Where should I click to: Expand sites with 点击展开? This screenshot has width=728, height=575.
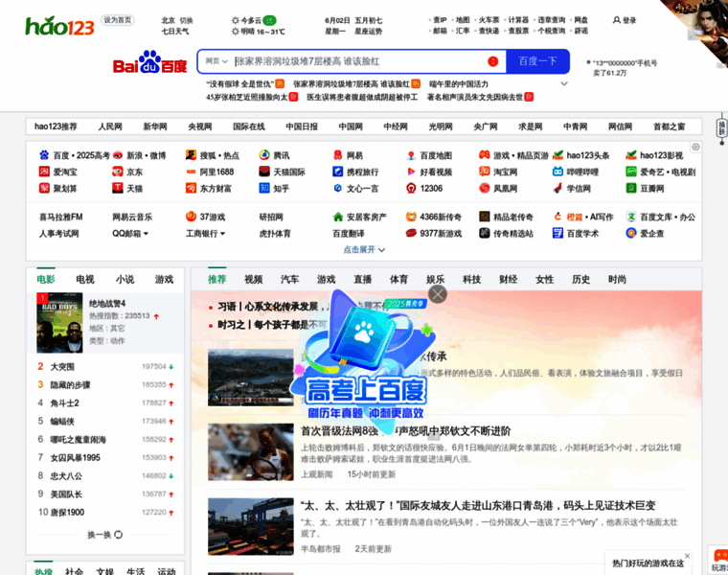pyautogui.click(x=364, y=250)
